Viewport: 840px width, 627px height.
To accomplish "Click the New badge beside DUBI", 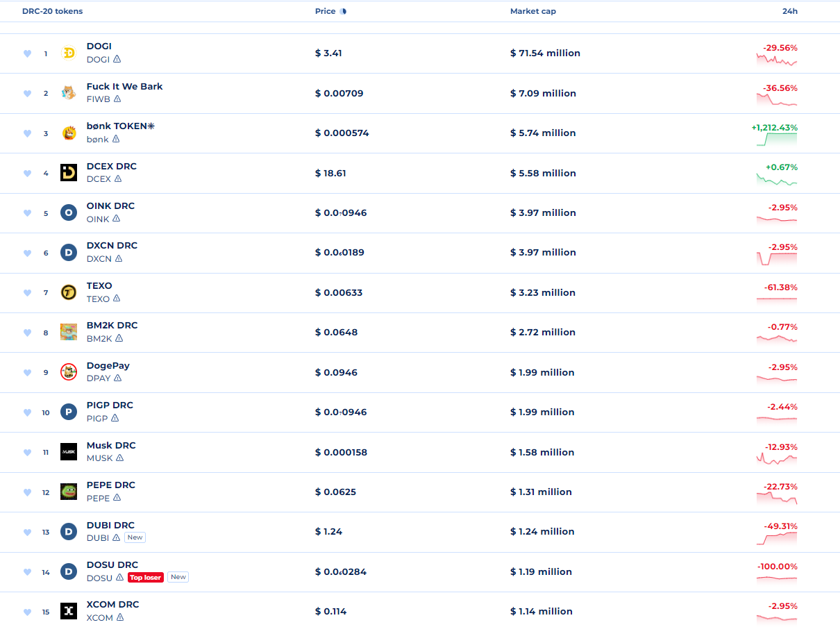I will pyautogui.click(x=135, y=537).
